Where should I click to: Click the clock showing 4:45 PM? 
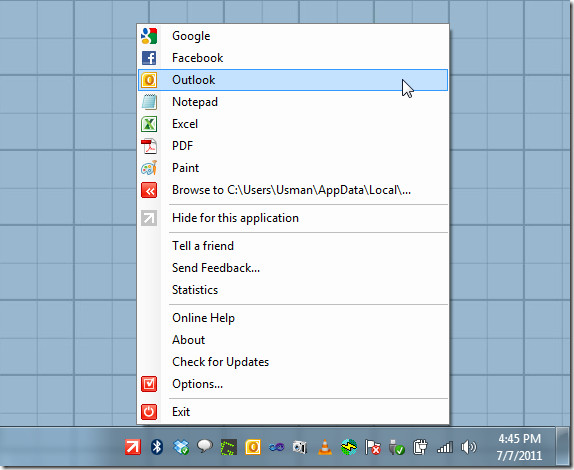tap(519, 447)
